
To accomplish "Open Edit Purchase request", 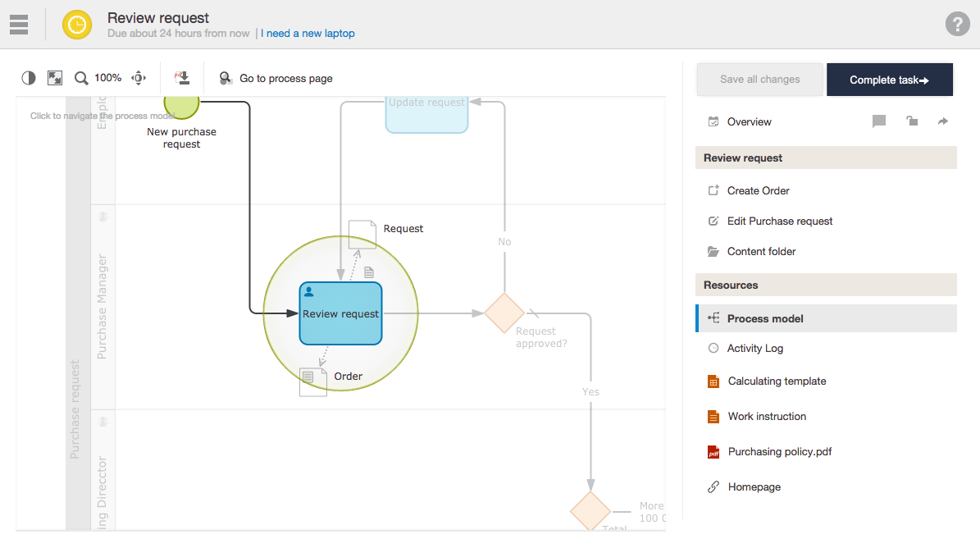I will [779, 221].
